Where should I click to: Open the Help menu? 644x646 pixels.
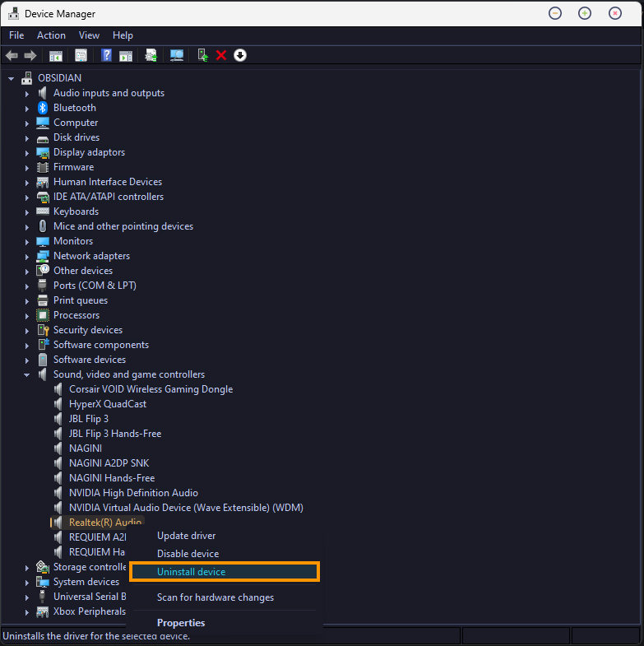(x=123, y=35)
